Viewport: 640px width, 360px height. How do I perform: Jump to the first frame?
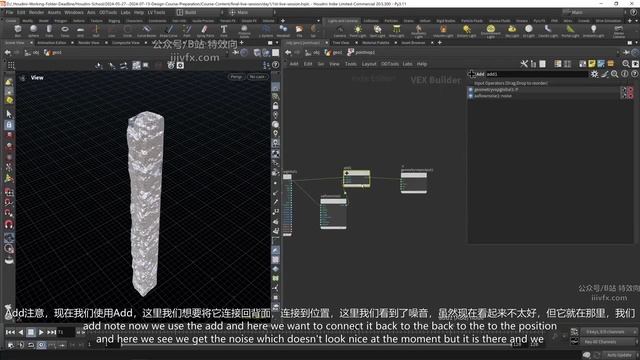point(10,332)
